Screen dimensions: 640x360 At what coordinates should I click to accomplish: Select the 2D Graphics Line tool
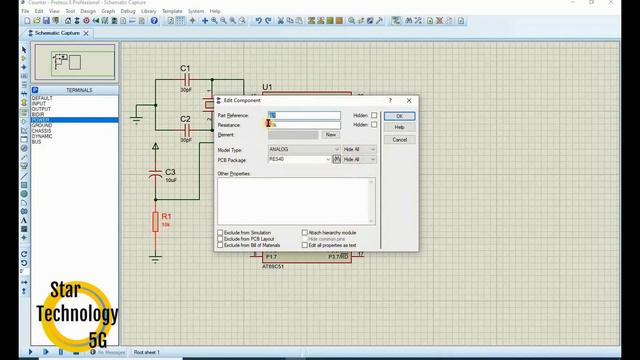pyautogui.click(x=24, y=176)
